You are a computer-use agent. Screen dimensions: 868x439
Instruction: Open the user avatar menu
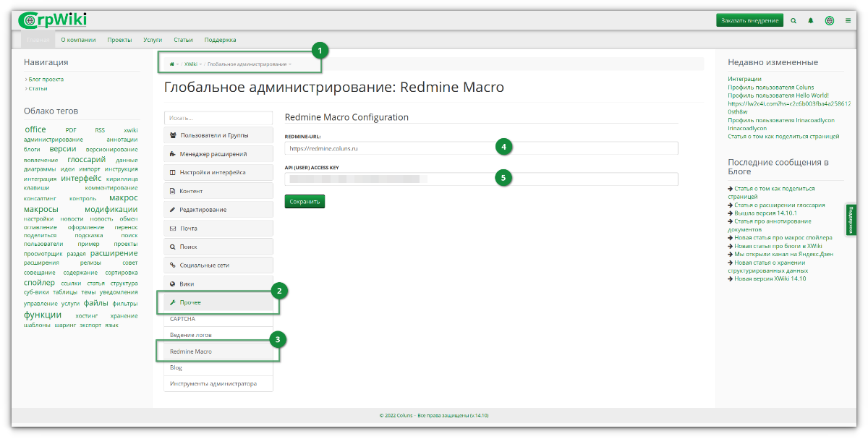(x=830, y=20)
